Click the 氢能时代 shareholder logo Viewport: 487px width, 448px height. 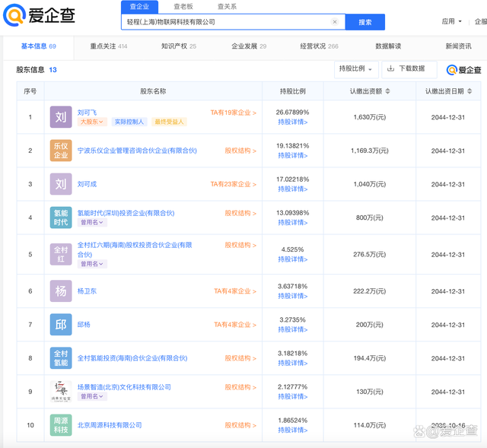coord(61,218)
